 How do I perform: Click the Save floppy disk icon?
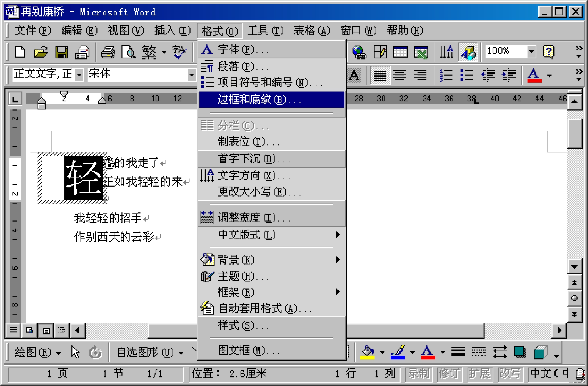point(62,52)
